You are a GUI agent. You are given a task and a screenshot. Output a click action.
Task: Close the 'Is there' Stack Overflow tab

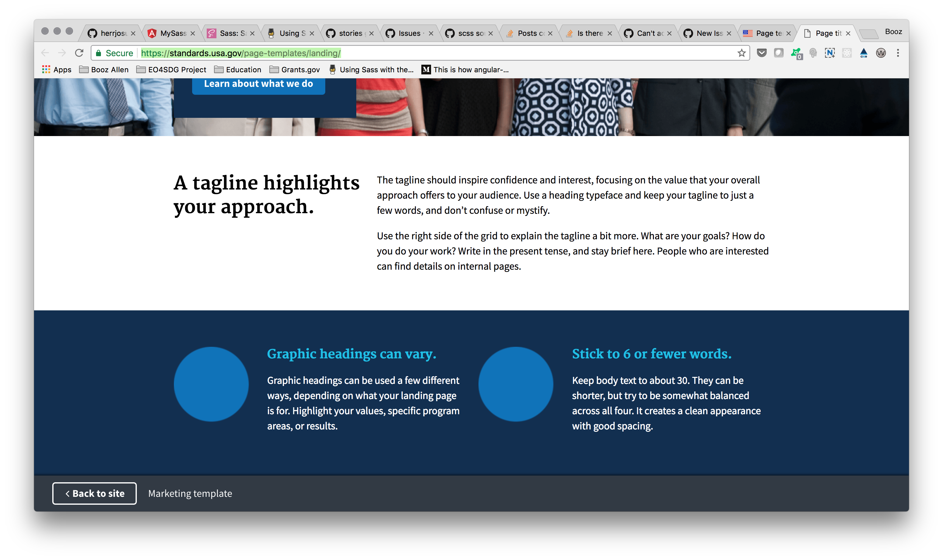coord(610,33)
